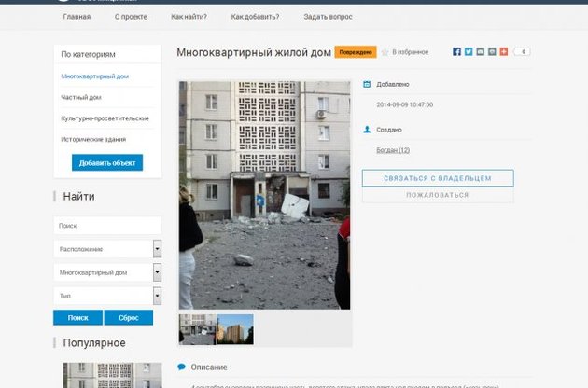Open the Как добавить? menu item
This screenshot has height=388, width=588.
(x=255, y=17)
